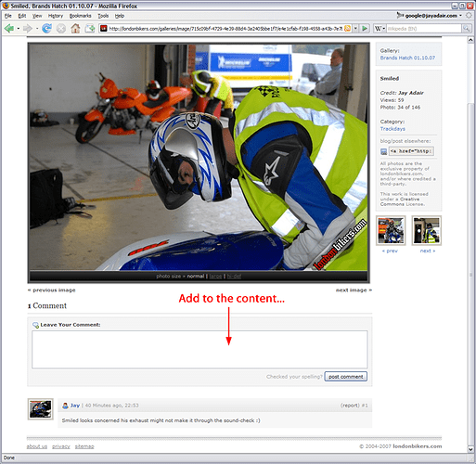The width and height of the screenshot is (476, 464).
Task: Open the Back history dropdown arrow
Action: (x=19, y=29)
